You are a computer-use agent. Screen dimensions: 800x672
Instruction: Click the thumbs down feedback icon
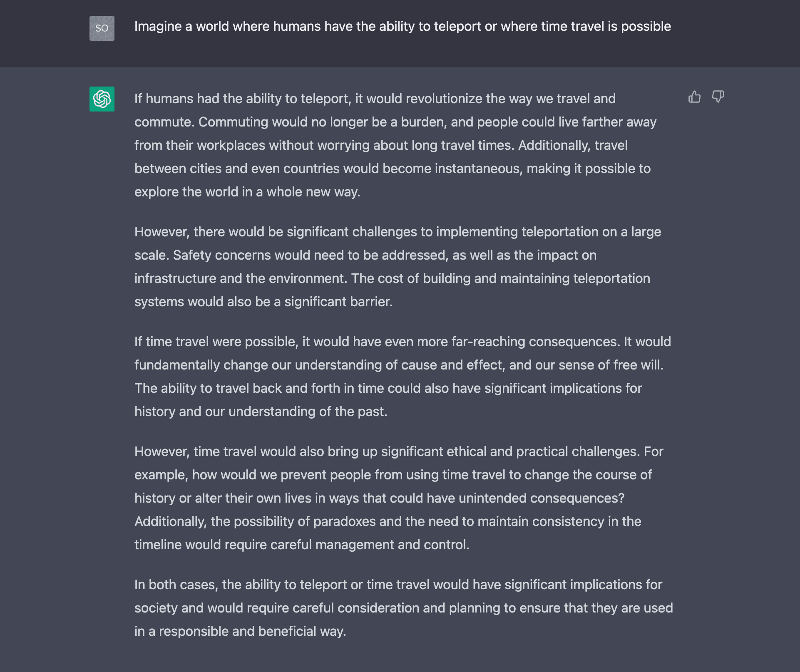coord(718,97)
